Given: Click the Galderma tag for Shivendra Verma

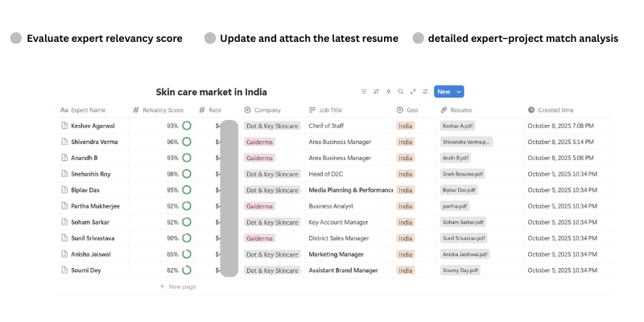Looking at the screenshot, I should tap(259, 142).
